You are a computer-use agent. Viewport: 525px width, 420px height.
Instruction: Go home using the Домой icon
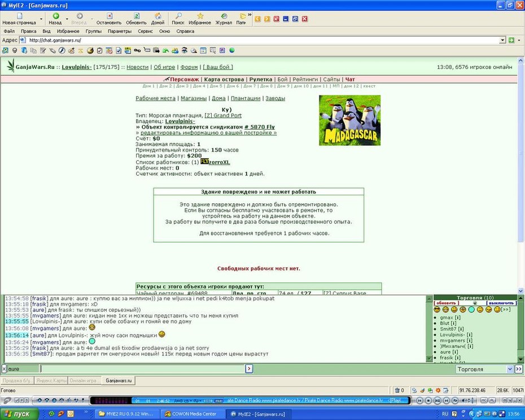coord(158,19)
